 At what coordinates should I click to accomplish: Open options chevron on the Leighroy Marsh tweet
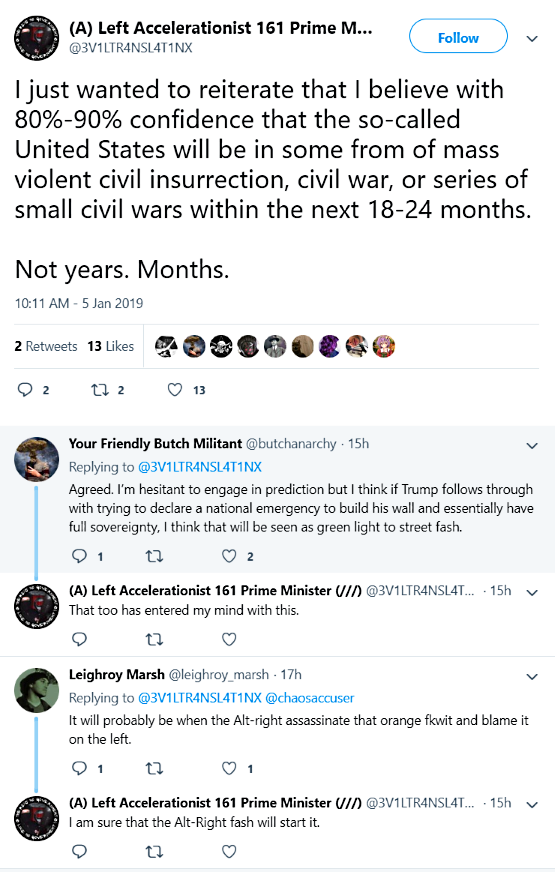(532, 676)
